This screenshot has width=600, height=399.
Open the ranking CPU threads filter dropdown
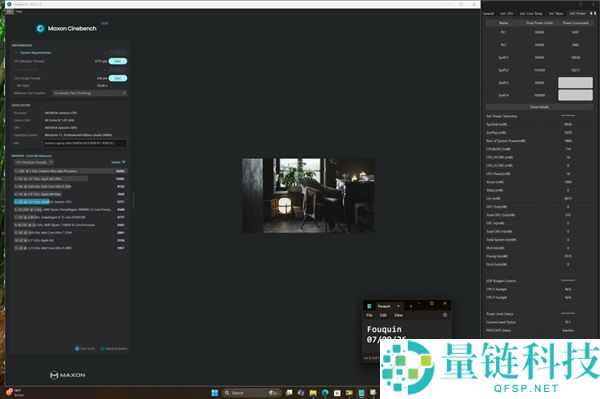pyautogui.click(x=34, y=163)
